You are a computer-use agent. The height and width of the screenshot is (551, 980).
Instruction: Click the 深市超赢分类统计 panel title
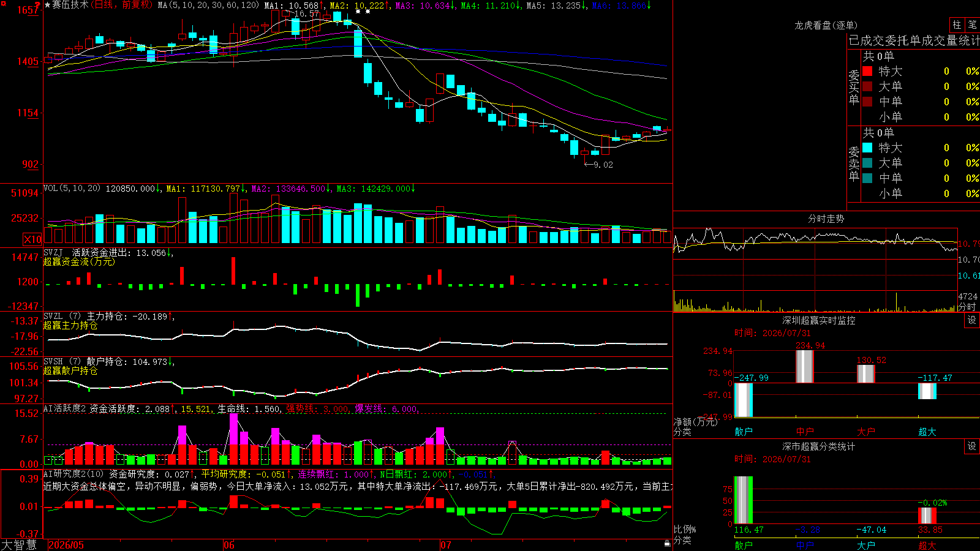tap(819, 446)
